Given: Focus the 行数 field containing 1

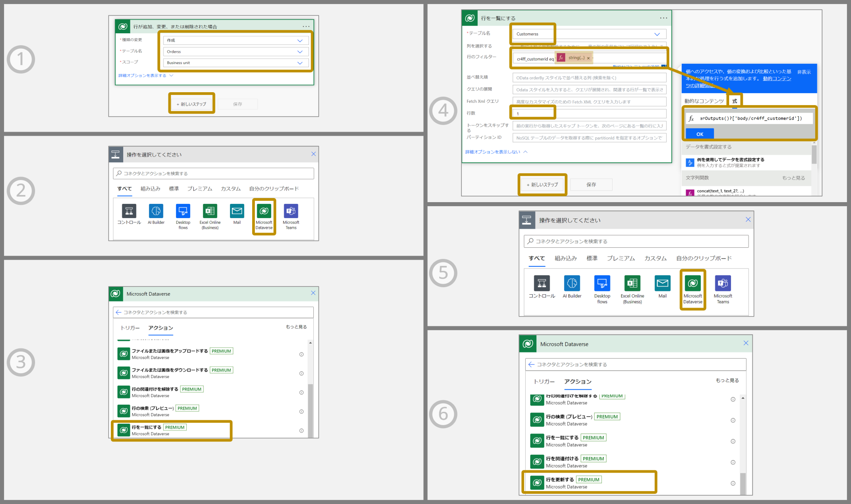Looking at the screenshot, I should [589, 113].
